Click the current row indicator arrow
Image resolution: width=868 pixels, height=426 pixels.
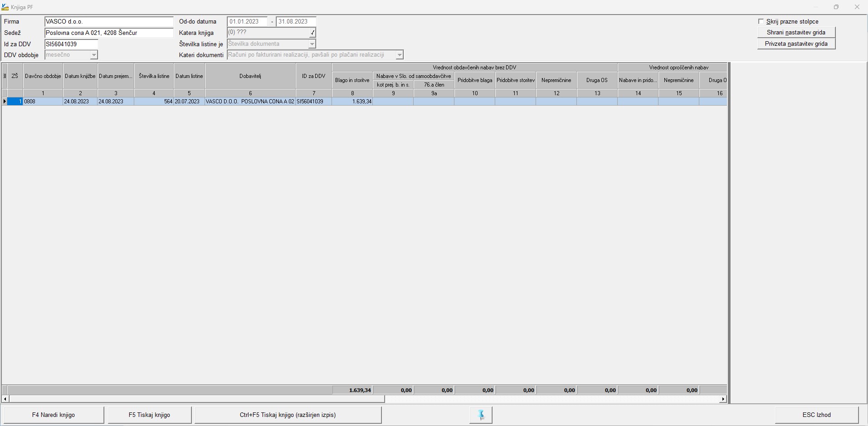pyautogui.click(x=5, y=102)
